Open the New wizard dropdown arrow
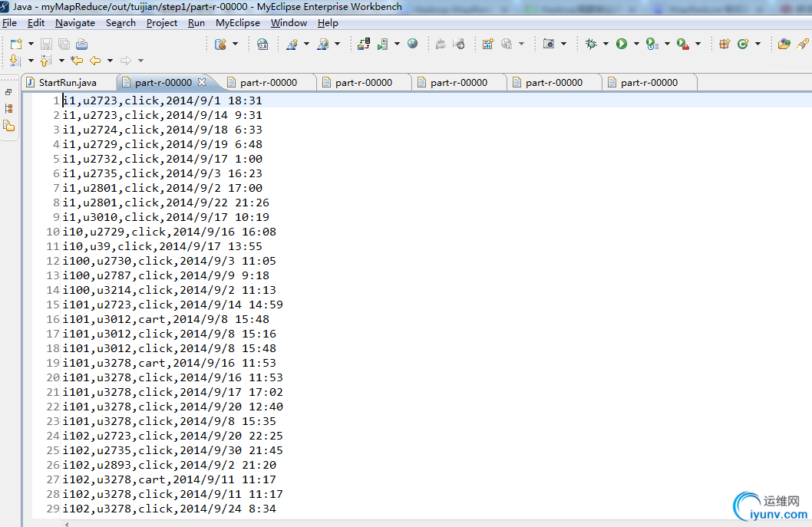Screen dimensions: 812x527 tap(31, 44)
